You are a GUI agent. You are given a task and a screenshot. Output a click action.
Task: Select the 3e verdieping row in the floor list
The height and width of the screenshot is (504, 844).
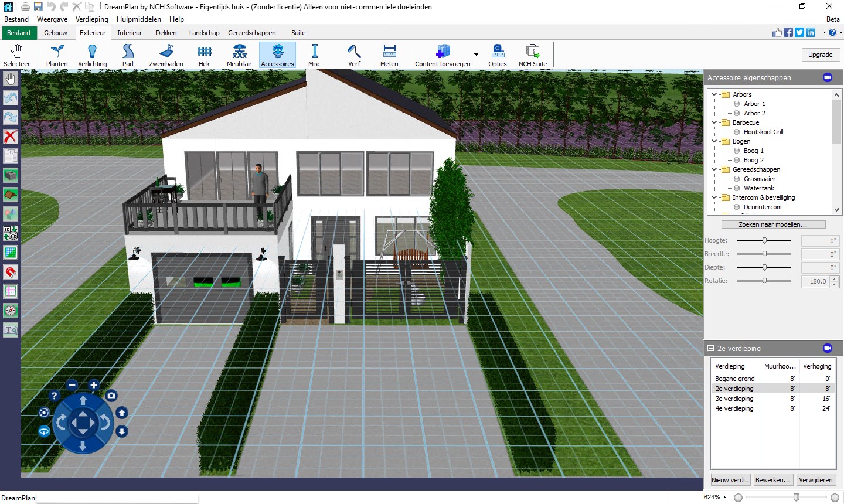[x=734, y=399]
